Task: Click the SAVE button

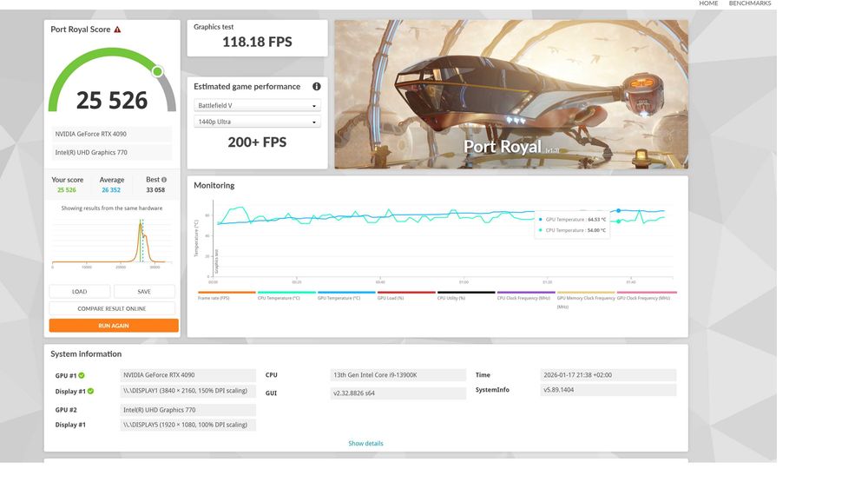Action: click(144, 292)
